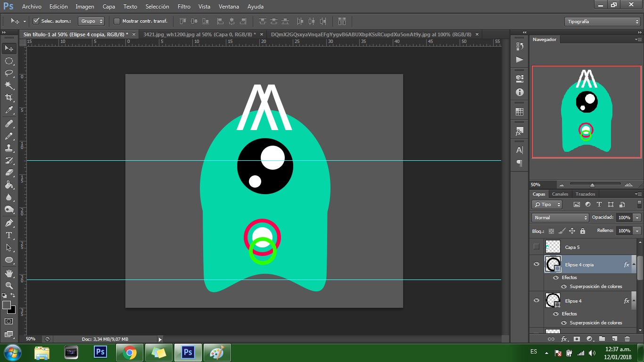Viewport: 644px width, 362px height.
Task: Collapse effects arrow on Elipse 4 copia
Action: [634, 264]
